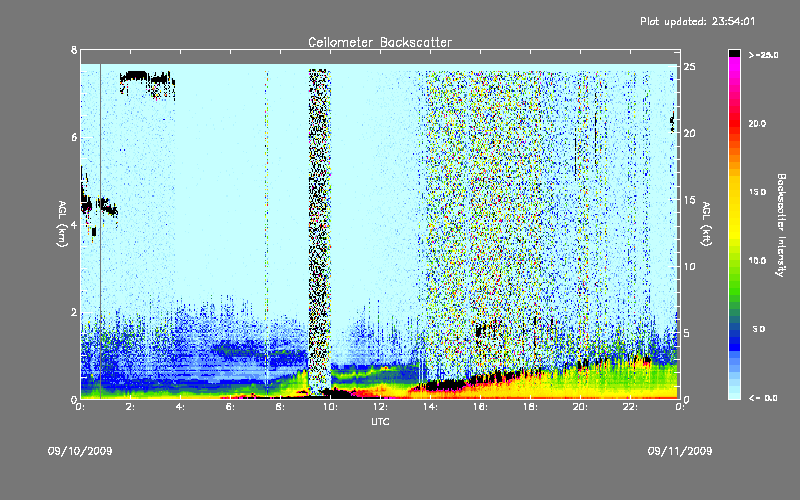800x500 pixels.
Task: Click the 'Backscatter Intensity' colorbar label
Action: coord(781,225)
